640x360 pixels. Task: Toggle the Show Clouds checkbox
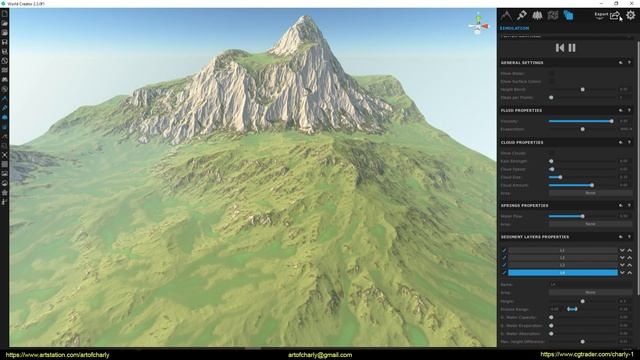[x=551, y=153]
